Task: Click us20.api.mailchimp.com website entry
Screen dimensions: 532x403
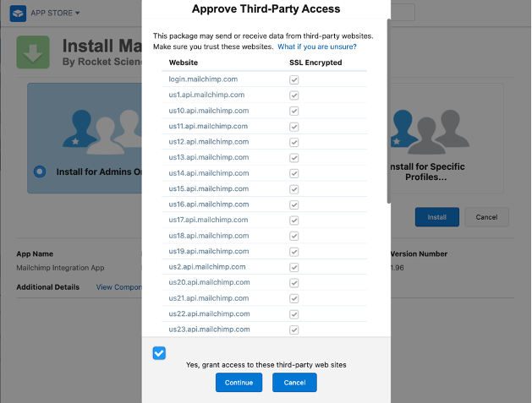Action: tap(210, 283)
